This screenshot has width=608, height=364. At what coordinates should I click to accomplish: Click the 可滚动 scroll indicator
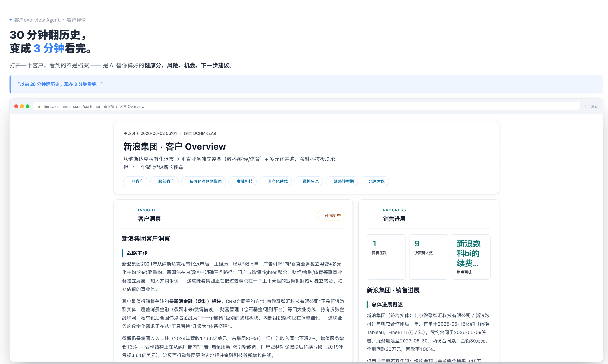pos(591,107)
